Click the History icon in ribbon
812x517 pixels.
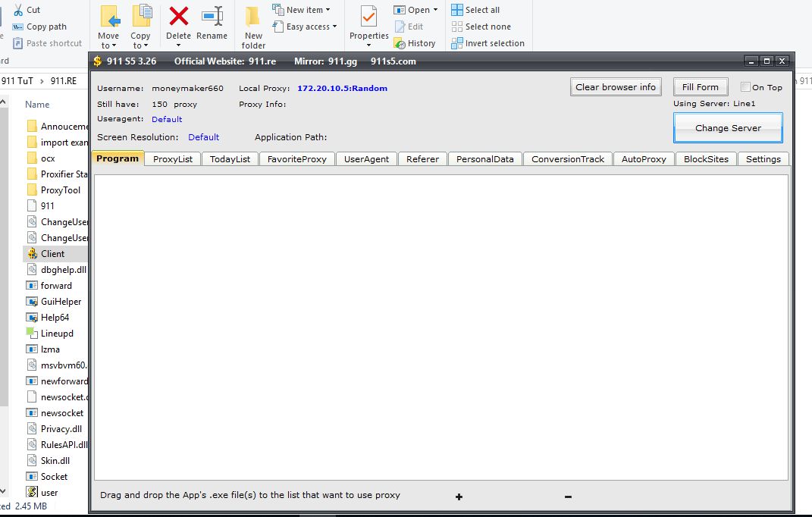(x=400, y=43)
